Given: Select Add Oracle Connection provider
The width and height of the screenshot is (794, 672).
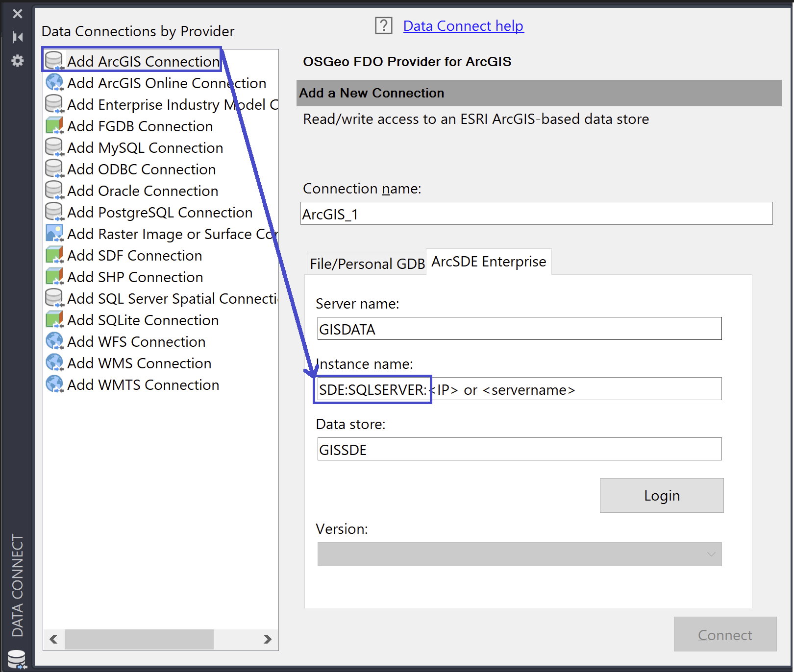Looking at the screenshot, I should (x=143, y=191).
